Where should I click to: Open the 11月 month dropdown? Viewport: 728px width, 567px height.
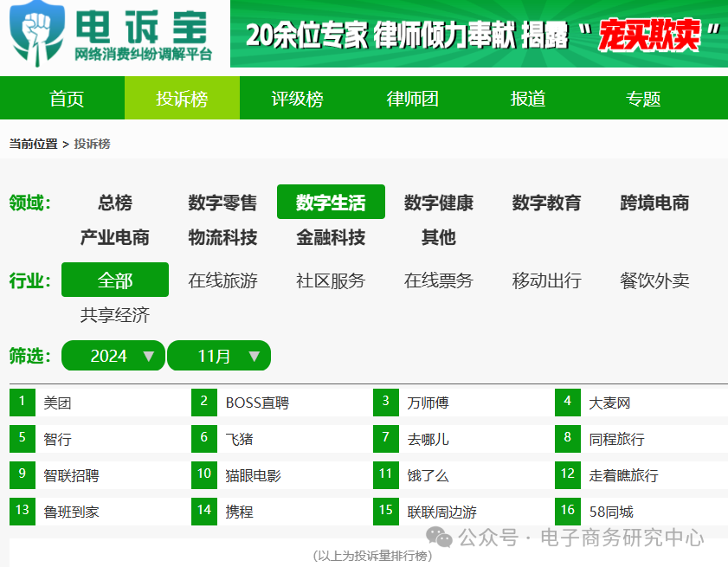[x=219, y=355]
